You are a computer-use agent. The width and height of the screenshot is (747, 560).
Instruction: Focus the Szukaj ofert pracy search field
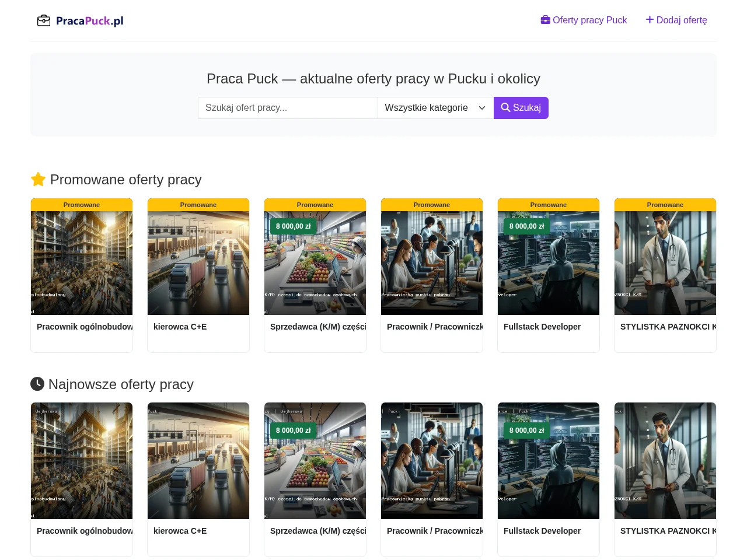[288, 108]
